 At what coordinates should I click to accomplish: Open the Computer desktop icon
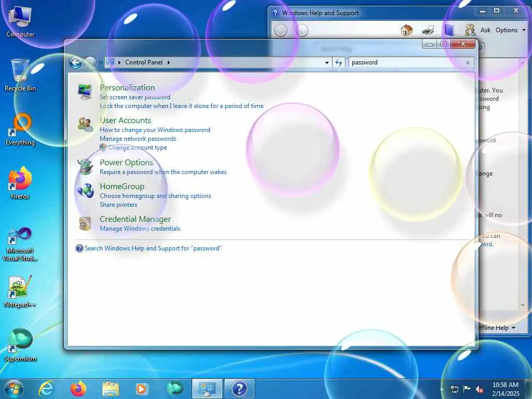20,22
